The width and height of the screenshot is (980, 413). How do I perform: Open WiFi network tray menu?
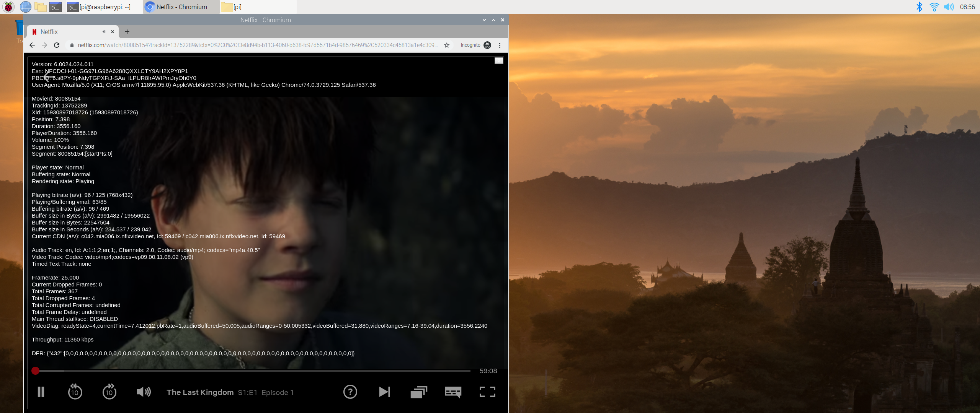click(x=934, y=7)
